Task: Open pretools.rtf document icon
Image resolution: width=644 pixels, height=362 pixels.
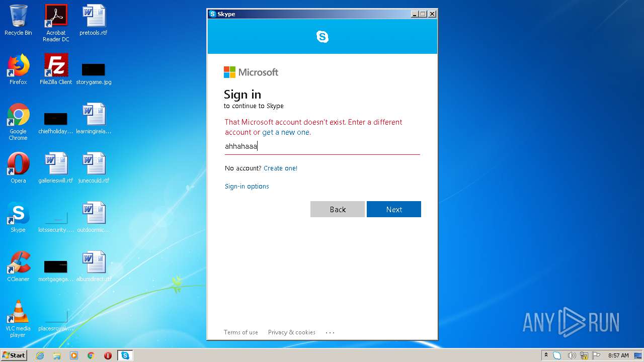Action: (94, 20)
